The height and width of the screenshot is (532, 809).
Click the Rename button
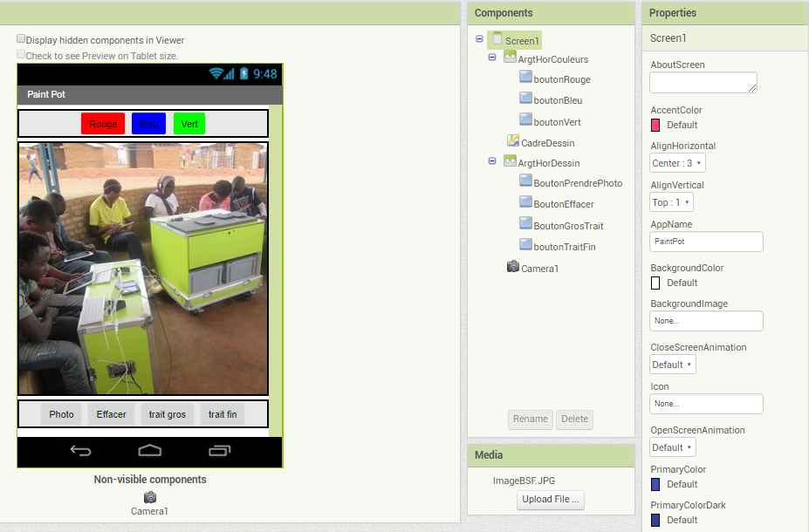click(531, 419)
